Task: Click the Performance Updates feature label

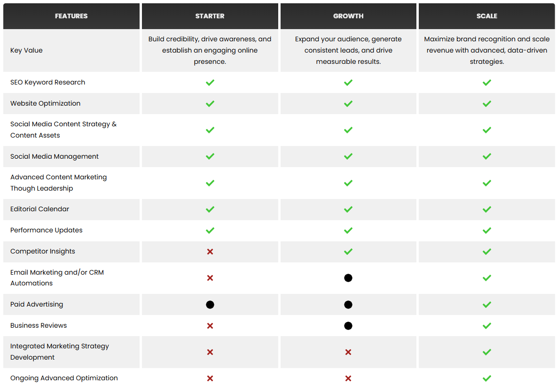Action: click(47, 230)
